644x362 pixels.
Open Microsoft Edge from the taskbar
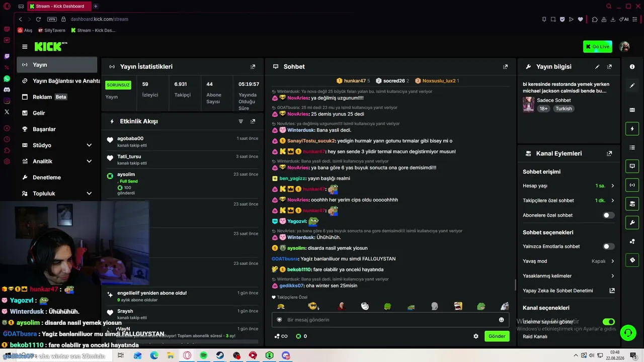tap(154, 355)
